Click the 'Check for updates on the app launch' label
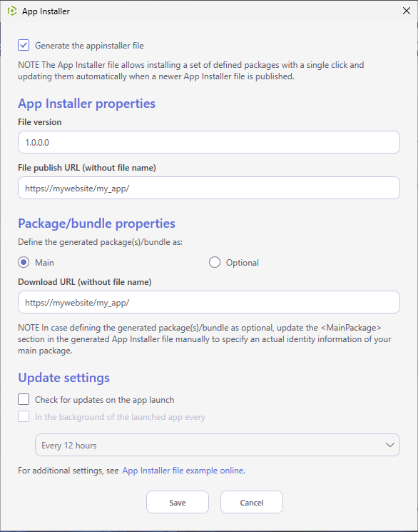 tap(104, 400)
